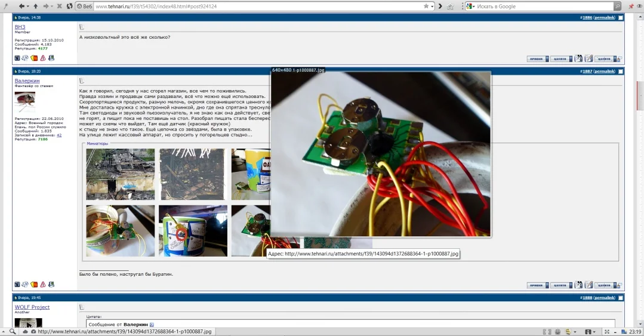Open the burned building thumbnail
644x336 pixels.
pos(121,174)
